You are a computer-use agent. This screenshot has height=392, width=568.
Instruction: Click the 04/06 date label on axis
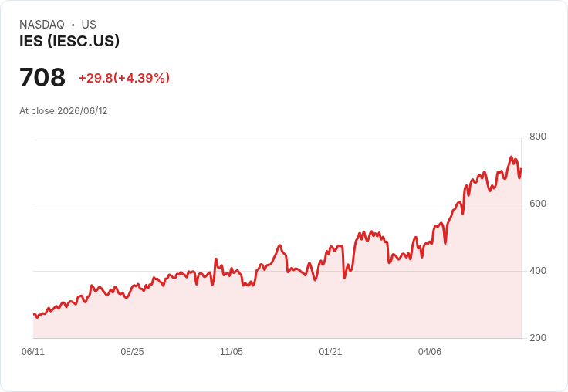coord(430,351)
